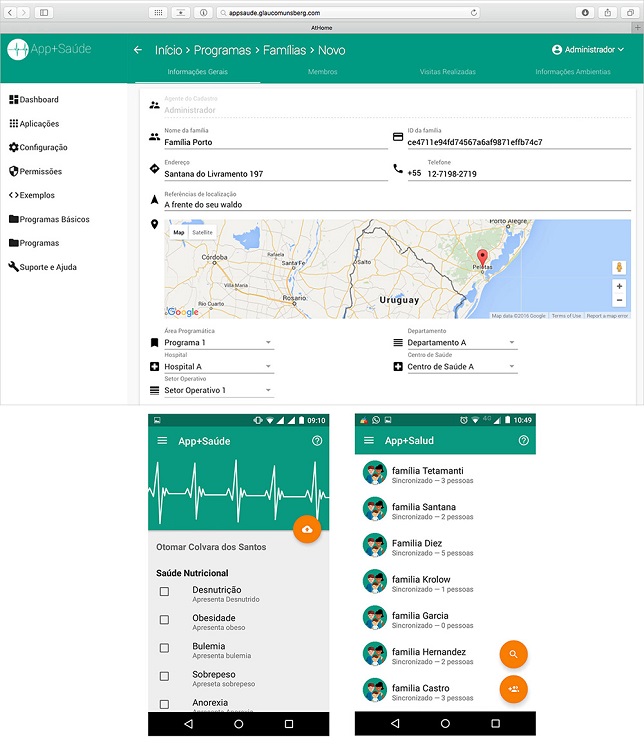The image size is (644, 750).
Task: Open Familia Diez list entry
Action: [445, 547]
